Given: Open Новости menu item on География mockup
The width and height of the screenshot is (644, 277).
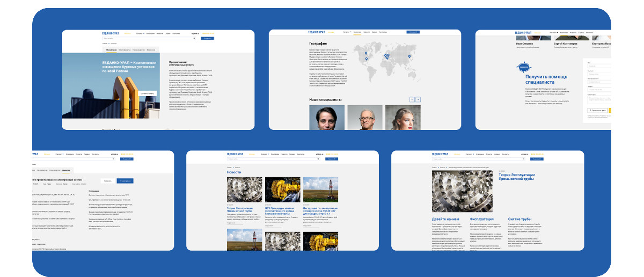Looking at the screenshot, I should click(367, 32).
